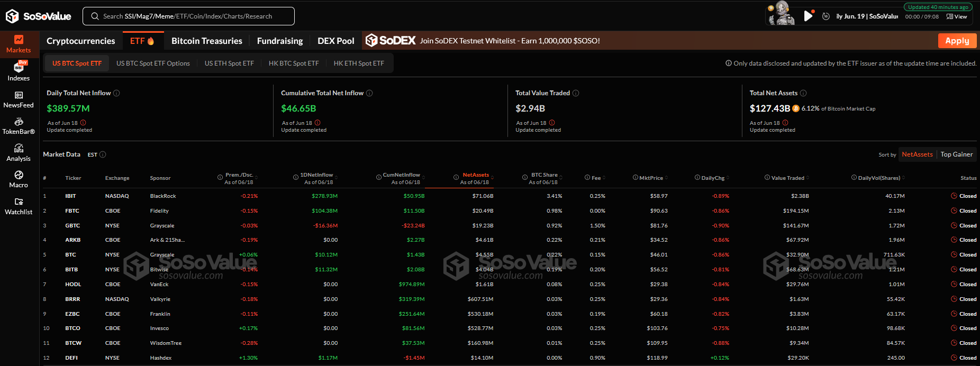Switch to the Cryptocurrencies tab
This screenshot has width=980, height=366.
(81, 41)
